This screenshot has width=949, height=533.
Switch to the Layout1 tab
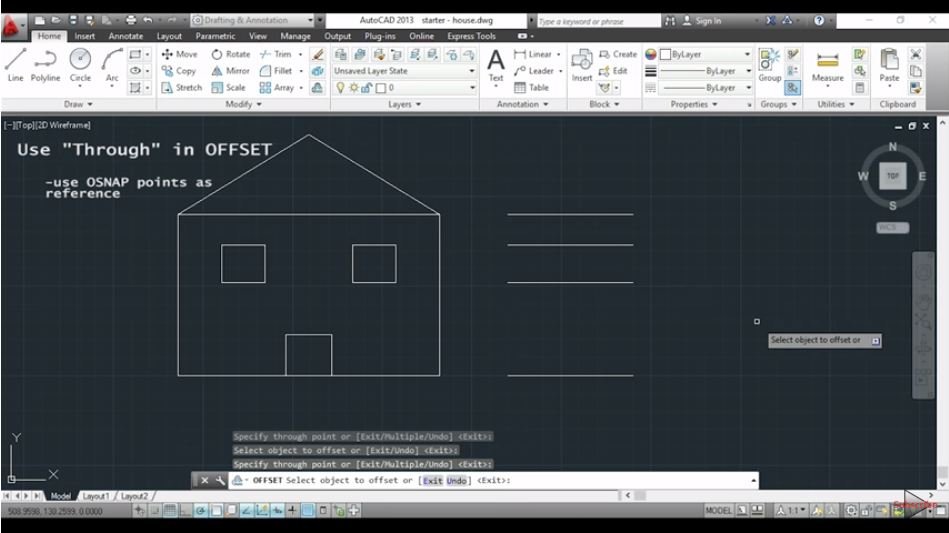click(x=96, y=496)
